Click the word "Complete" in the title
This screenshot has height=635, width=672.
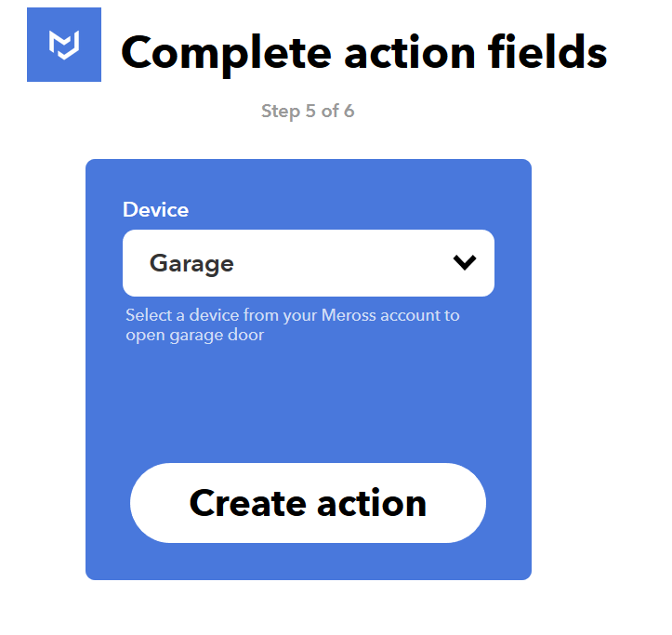point(226,52)
